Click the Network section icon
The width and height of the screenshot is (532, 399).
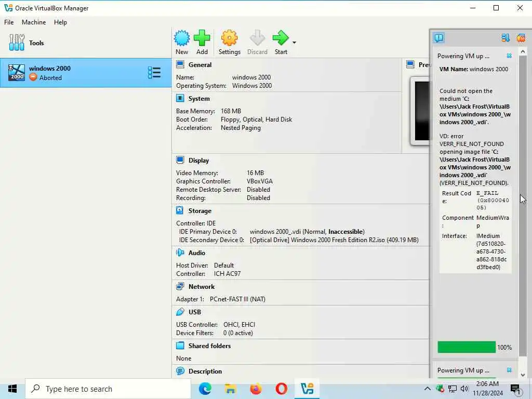[x=180, y=286]
